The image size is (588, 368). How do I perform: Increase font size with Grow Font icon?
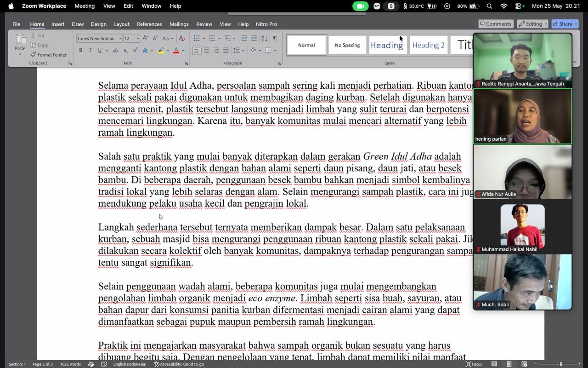pos(145,39)
